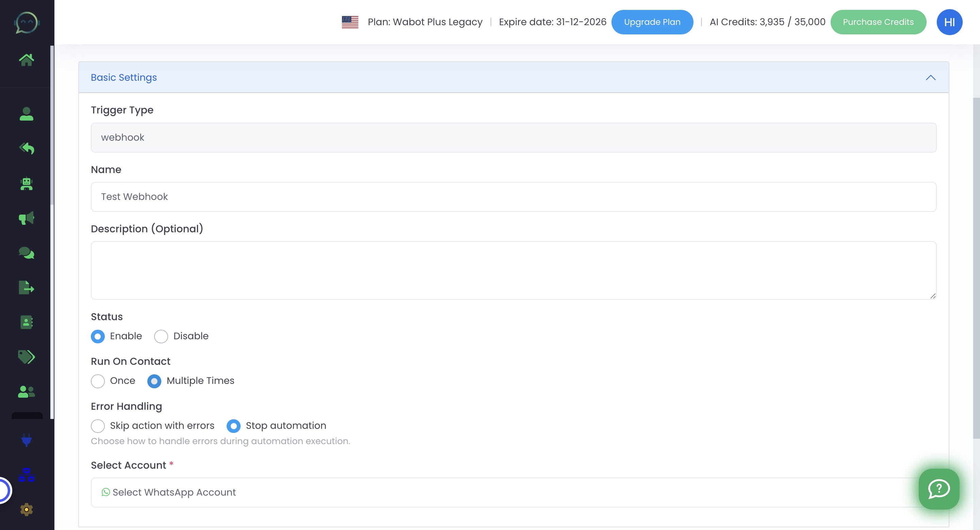Click the Purchase Credits button

(878, 22)
